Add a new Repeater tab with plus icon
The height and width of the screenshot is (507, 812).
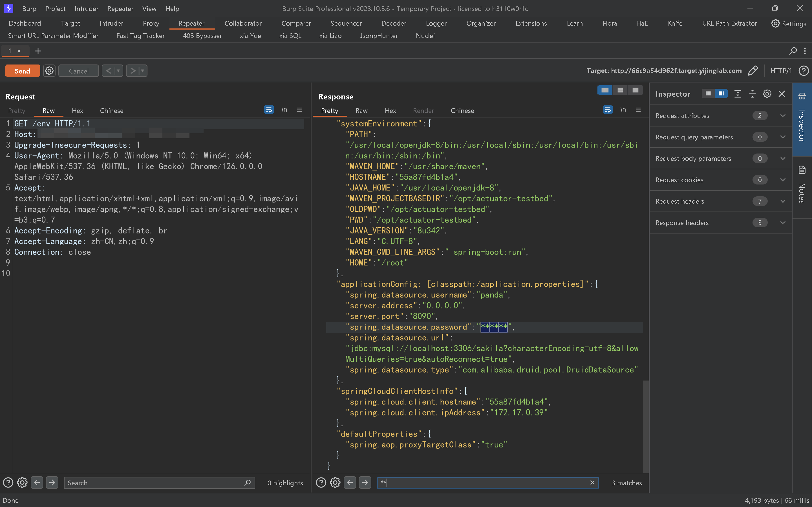38,51
